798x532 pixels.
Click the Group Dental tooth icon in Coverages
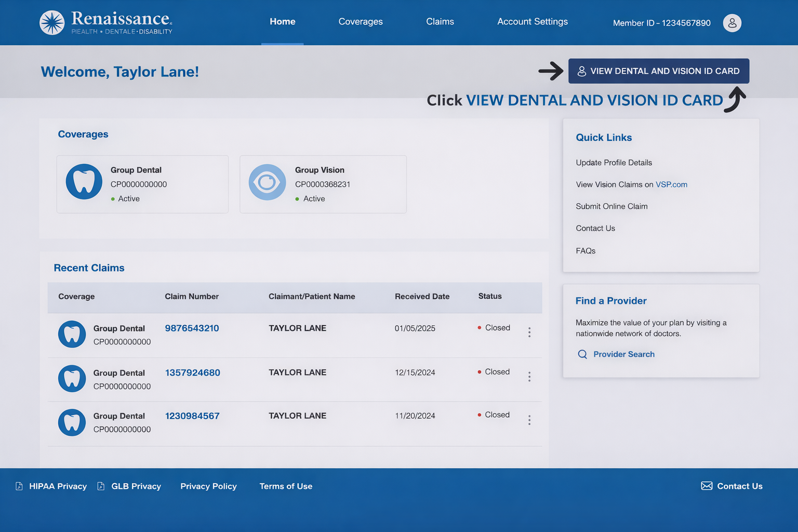click(84, 182)
